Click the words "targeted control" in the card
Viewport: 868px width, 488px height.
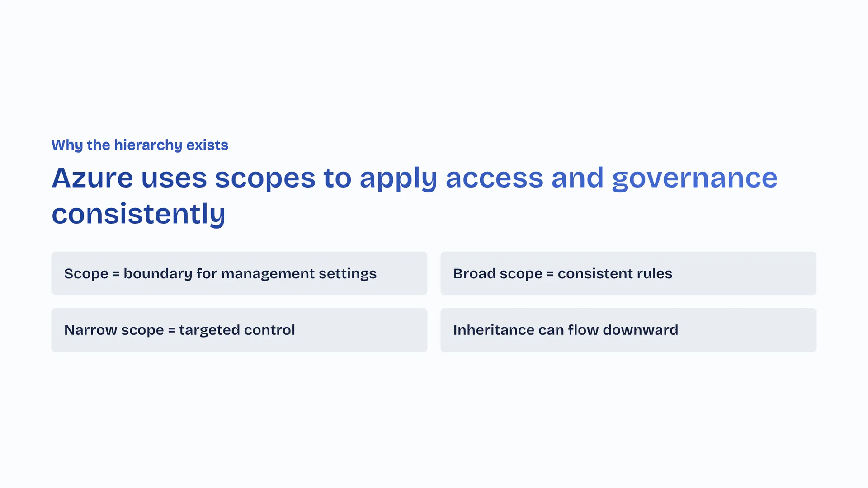tap(237, 330)
